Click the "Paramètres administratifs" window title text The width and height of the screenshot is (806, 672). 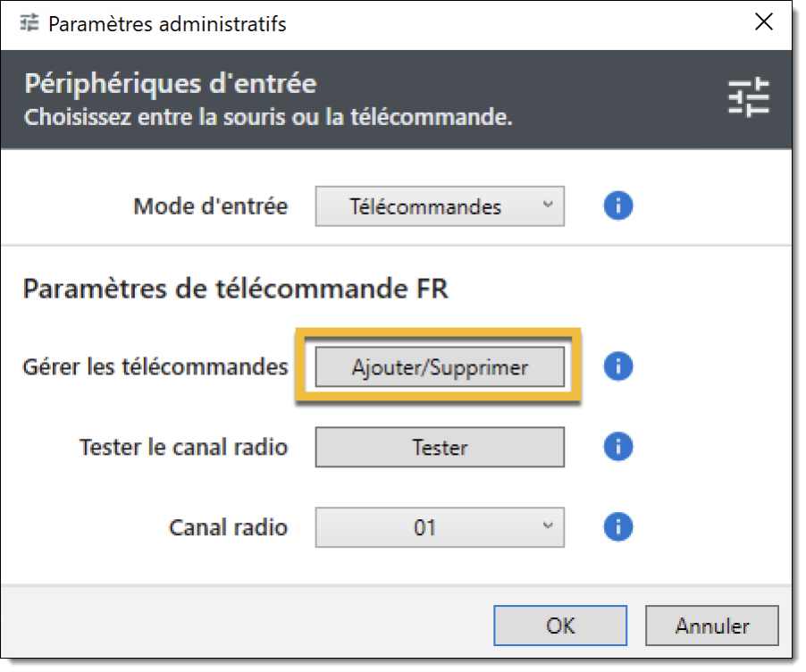click(x=167, y=24)
